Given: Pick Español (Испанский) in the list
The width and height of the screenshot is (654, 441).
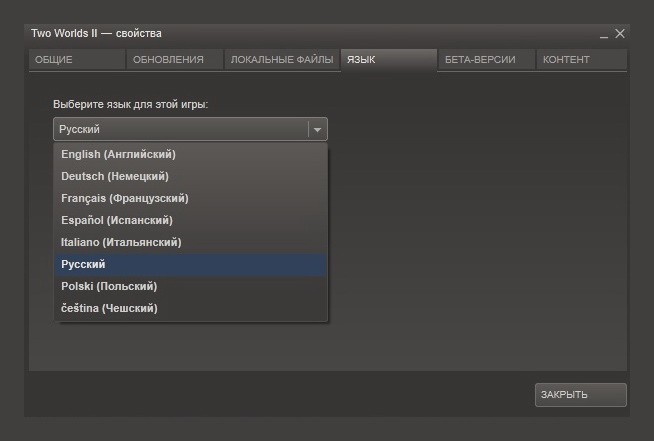Looking at the screenshot, I should coord(191,220).
